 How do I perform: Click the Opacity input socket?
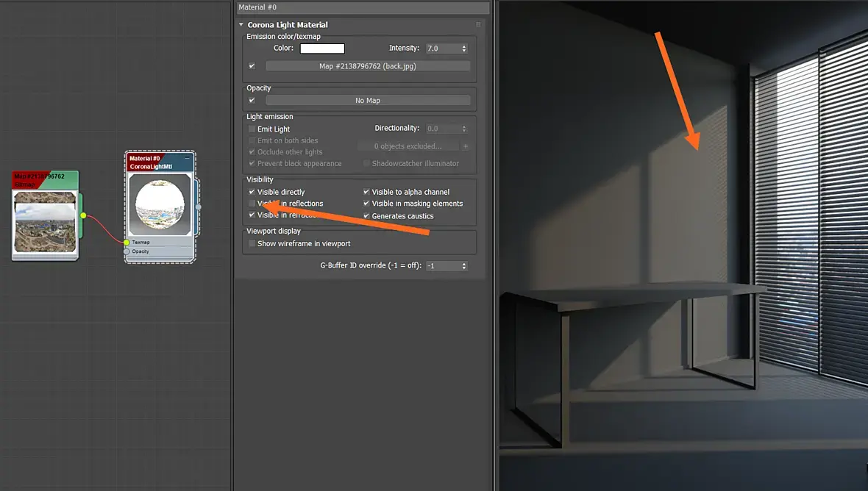127,251
